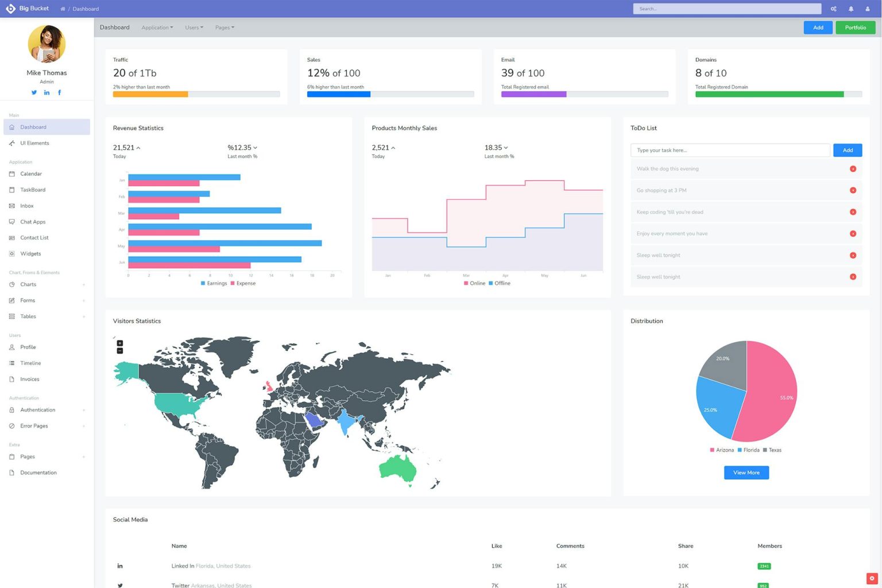Click the user account icon in the header
This screenshot has width=882, height=588.
868,9
